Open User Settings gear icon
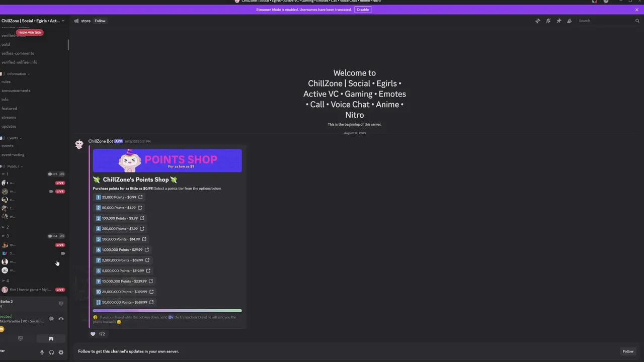 [x=61, y=352]
